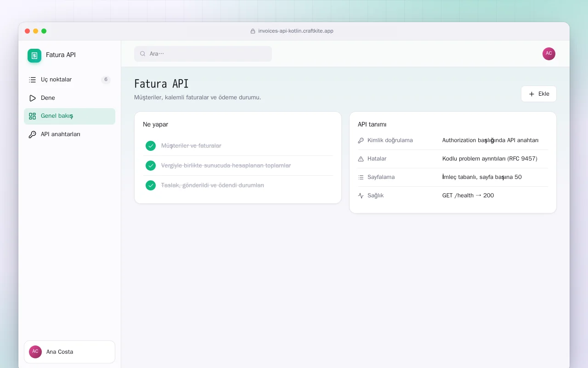Viewport: 588px width, 368px height.
Task: Click İmleç tabanlı, sayfa başına 50
Action: pos(482,177)
